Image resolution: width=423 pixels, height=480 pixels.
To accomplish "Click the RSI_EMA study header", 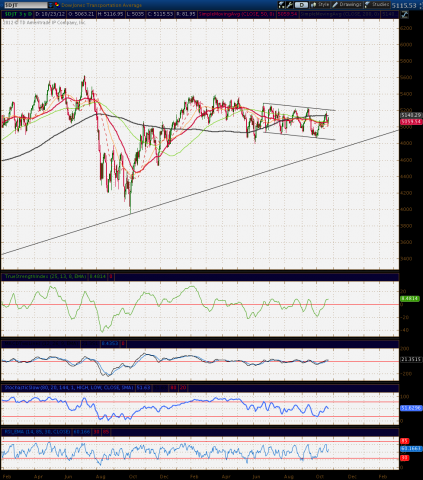I will click(x=37, y=432).
